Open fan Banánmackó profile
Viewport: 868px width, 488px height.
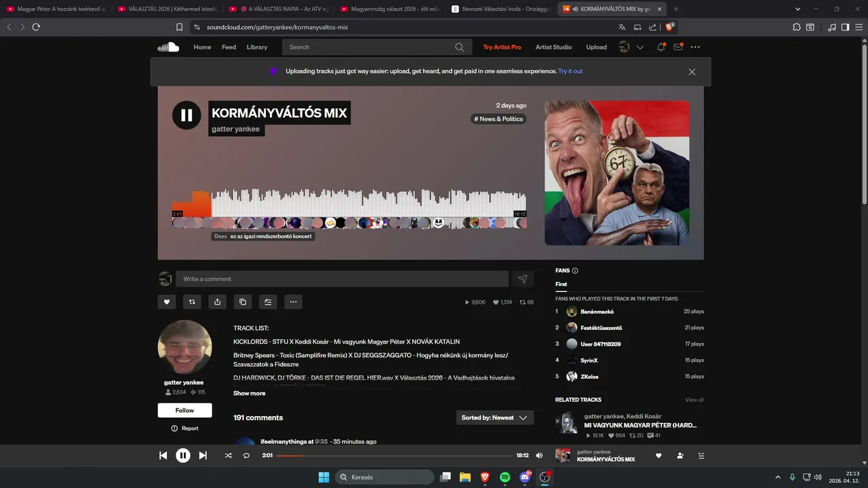(597, 312)
